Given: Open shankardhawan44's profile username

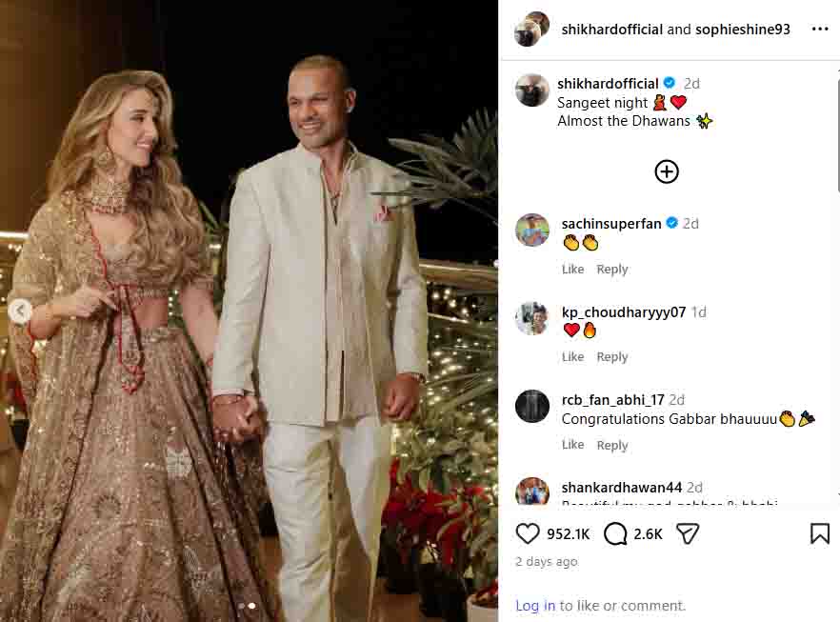Looking at the screenshot, I should [x=621, y=488].
